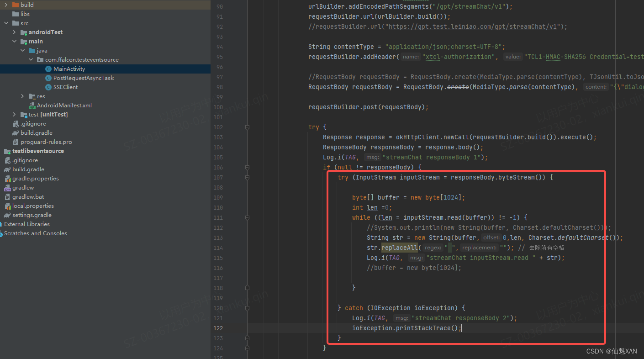
Task: Click the offset: inlay hint
Action: (491, 238)
